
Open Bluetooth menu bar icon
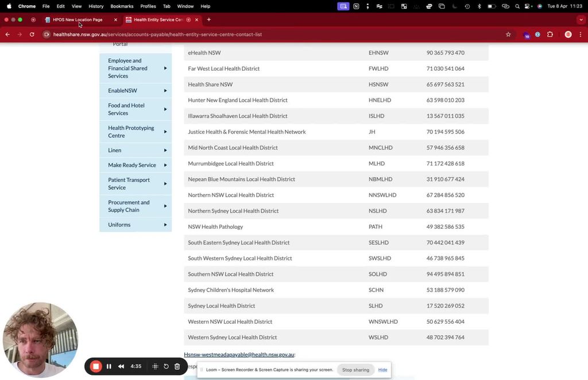pos(479,6)
